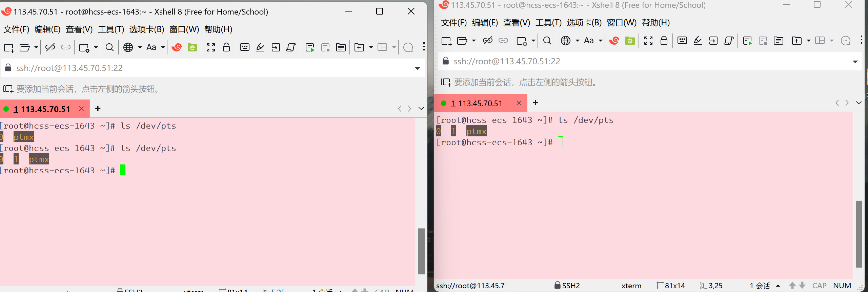Open 查看(V) menu in left window
This screenshot has height=292, width=868.
pyautogui.click(x=79, y=29)
